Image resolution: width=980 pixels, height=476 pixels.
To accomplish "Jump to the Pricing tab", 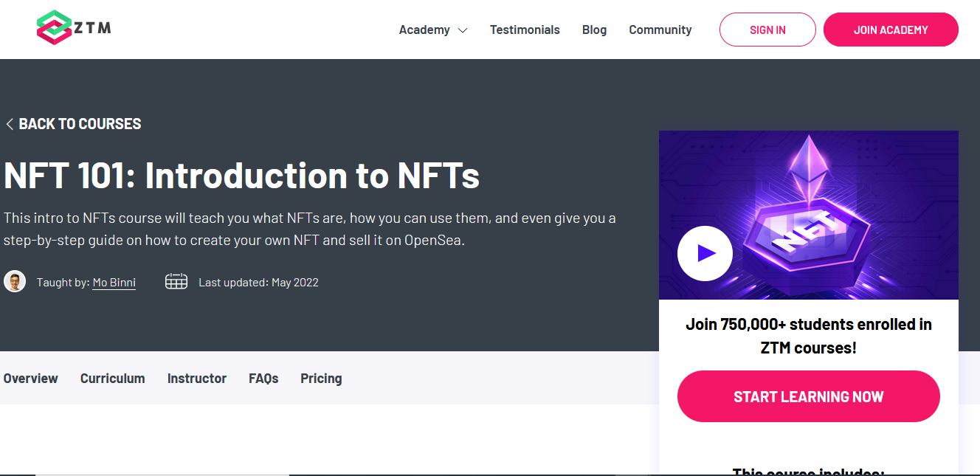I will pyautogui.click(x=321, y=379).
